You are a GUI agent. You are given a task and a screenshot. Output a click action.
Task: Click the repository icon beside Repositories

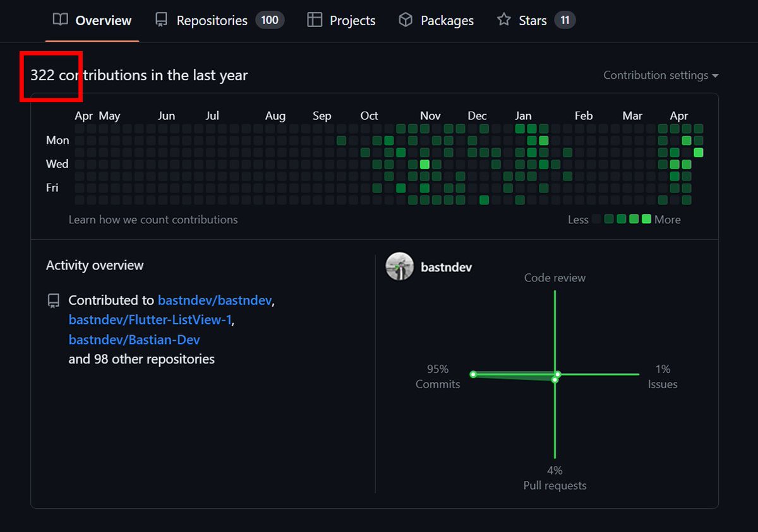(x=161, y=20)
